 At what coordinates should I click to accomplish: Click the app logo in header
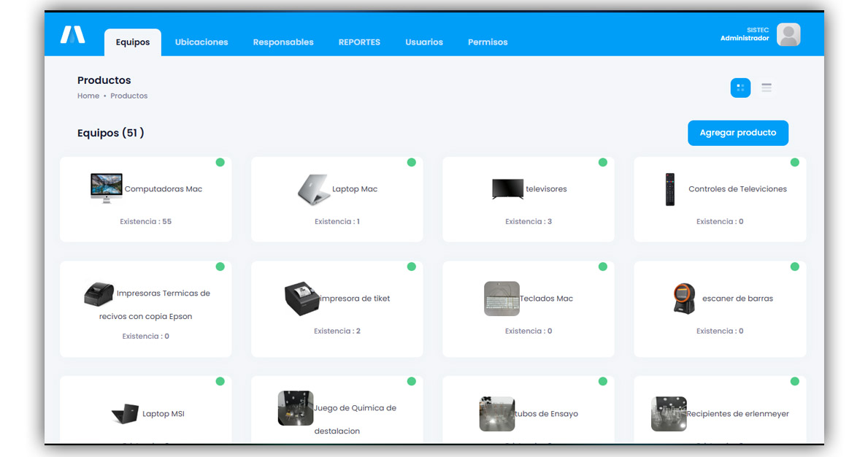[73, 34]
